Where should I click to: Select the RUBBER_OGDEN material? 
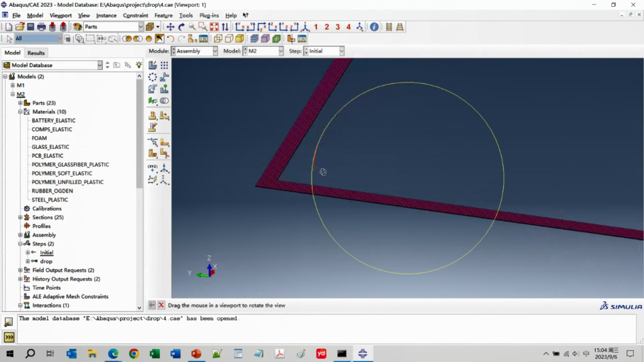click(52, 191)
